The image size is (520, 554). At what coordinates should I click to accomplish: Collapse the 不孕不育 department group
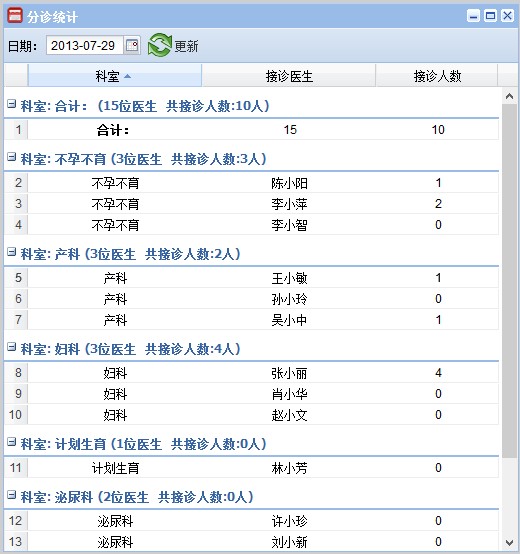tap(12, 157)
